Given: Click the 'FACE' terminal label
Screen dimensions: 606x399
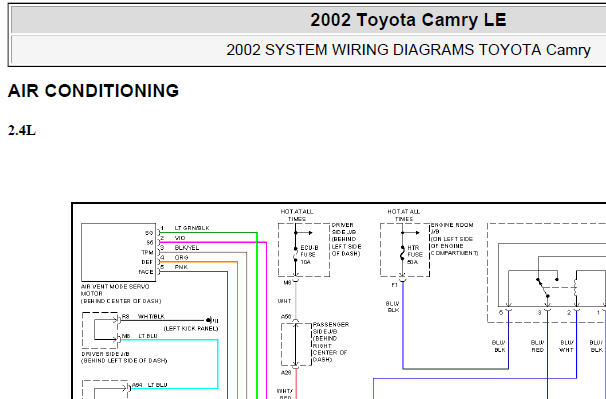Looking at the screenshot, I should (146, 272).
